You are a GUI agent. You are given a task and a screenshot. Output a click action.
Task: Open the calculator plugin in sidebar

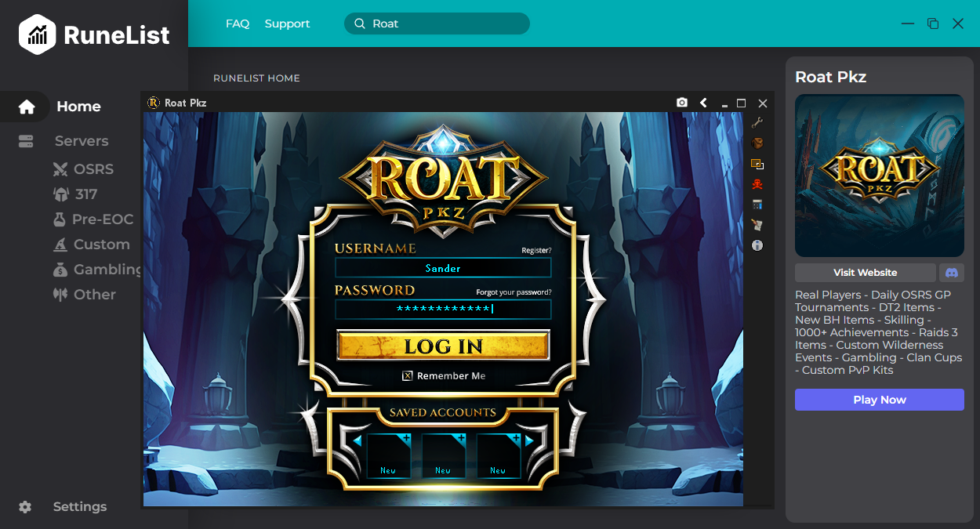click(757, 205)
